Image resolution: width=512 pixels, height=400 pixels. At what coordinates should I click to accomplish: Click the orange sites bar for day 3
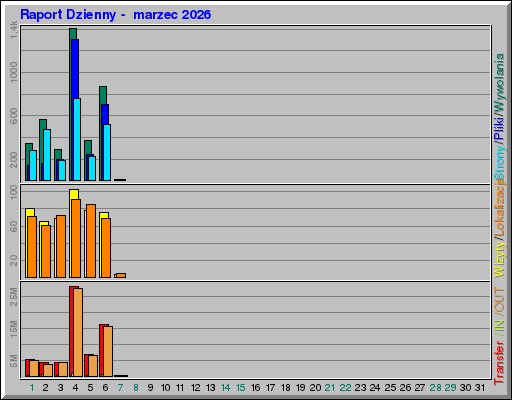(61, 246)
